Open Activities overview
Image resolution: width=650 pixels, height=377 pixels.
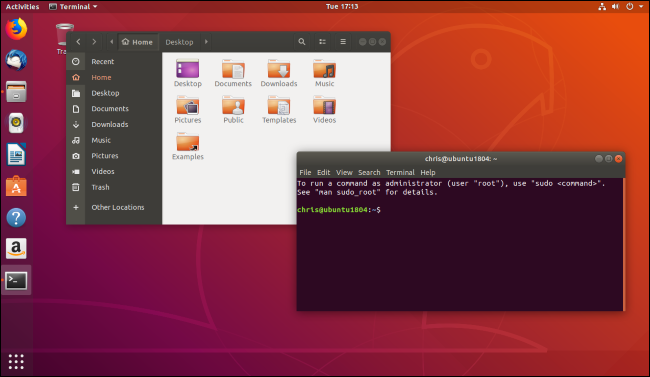(x=22, y=7)
